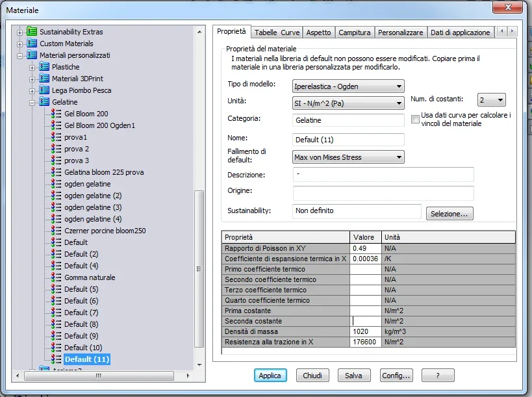Open the Num. di costanti dropdown

pyautogui.click(x=491, y=100)
